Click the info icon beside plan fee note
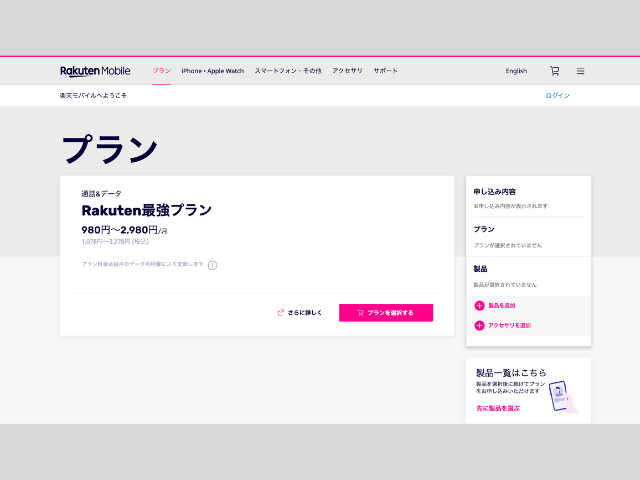640x480 pixels. (x=212, y=265)
